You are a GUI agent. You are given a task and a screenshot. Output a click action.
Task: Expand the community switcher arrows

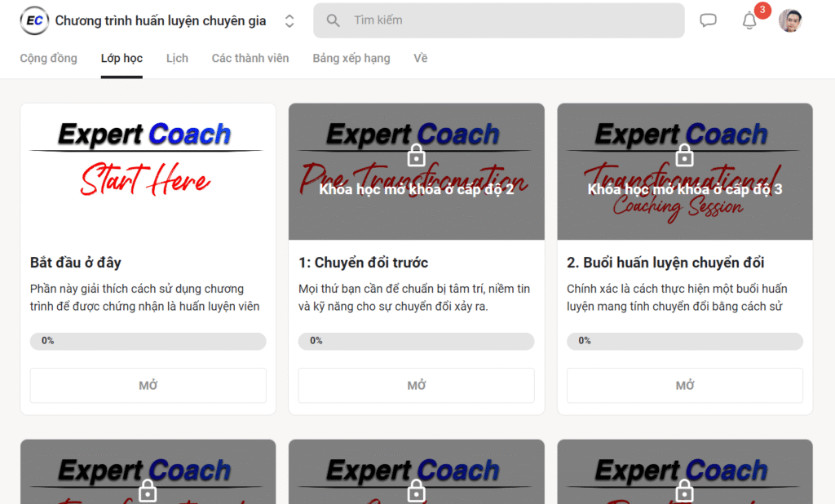pyautogui.click(x=289, y=20)
